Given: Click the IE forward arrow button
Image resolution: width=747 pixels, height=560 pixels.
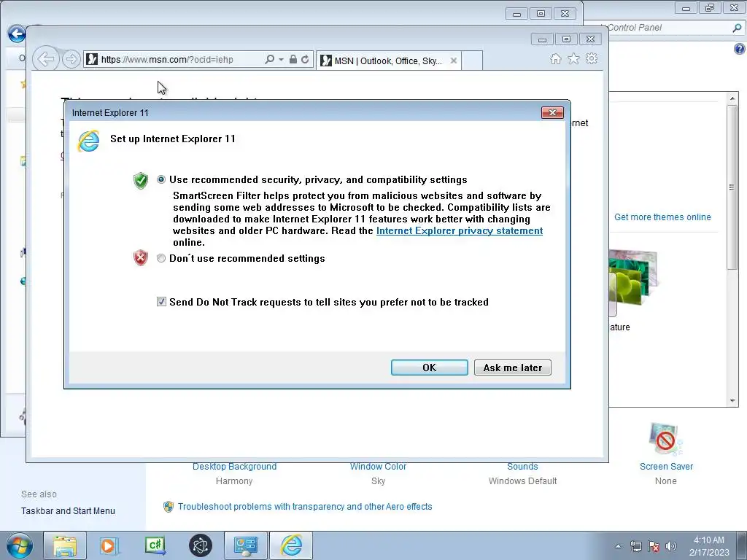Looking at the screenshot, I should [71, 59].
